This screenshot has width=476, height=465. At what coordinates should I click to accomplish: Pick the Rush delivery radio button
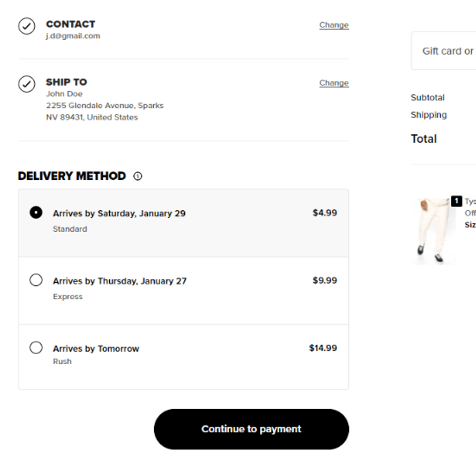click(36, 348)
